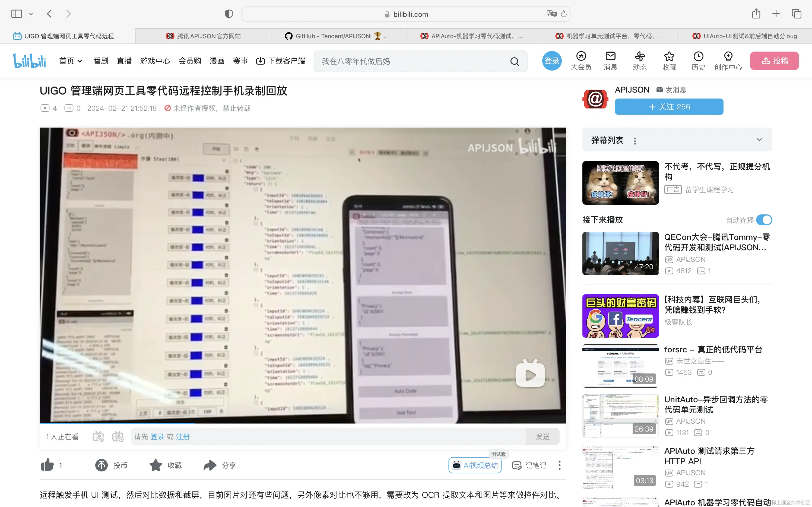Toggle the auto-play (自动连播) switch
The image size is (812, 507).
click(764, 220)
